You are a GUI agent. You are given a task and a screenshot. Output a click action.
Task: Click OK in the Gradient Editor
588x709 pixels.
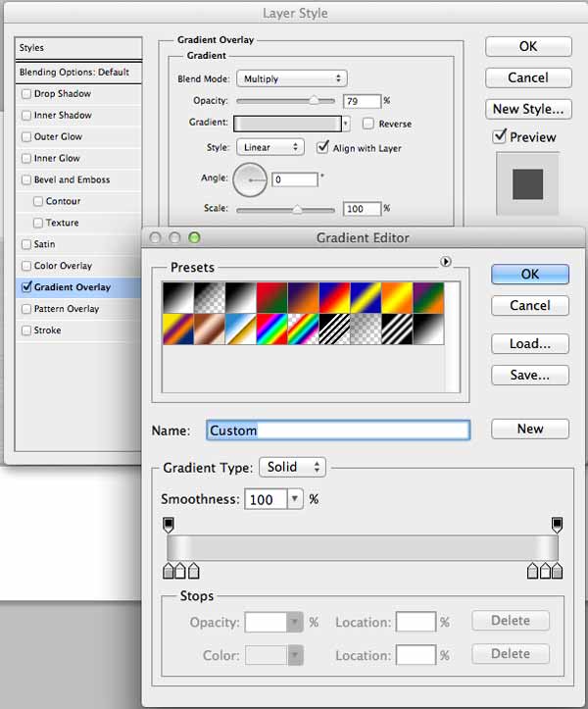pyautogui.click(x=530, y=274)
